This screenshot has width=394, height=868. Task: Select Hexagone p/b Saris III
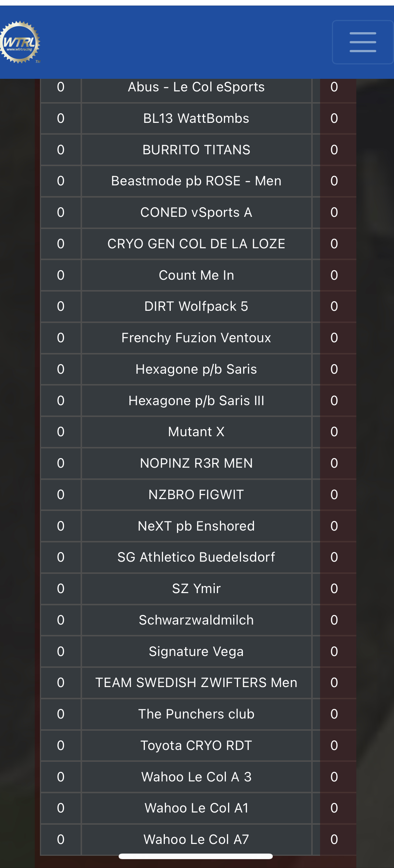point(198,401)
